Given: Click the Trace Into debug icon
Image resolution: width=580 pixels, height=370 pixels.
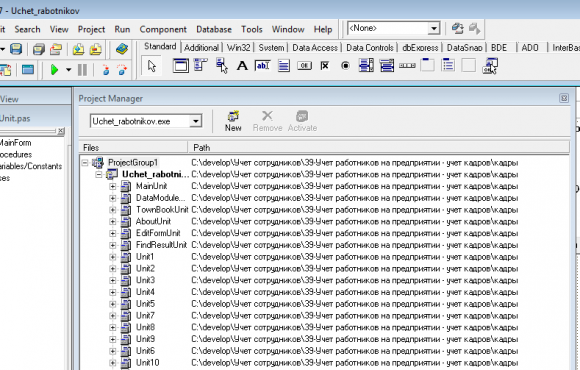Looking at the screenshot, I should [106, 70].
